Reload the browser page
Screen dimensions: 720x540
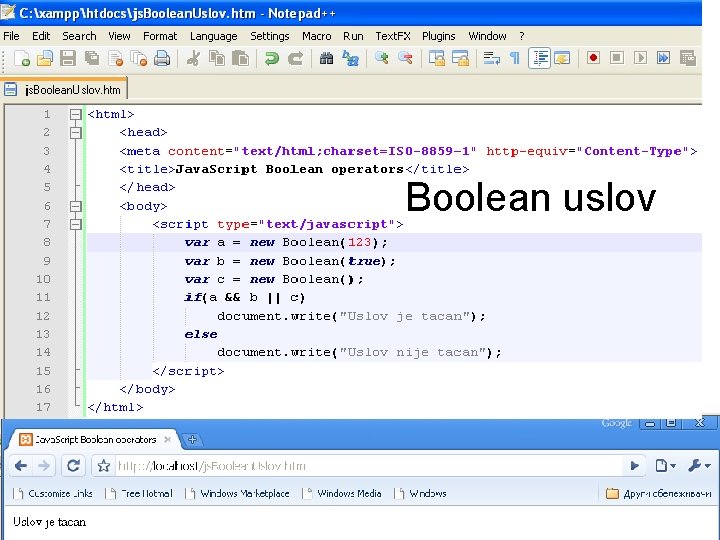point(73,466)
